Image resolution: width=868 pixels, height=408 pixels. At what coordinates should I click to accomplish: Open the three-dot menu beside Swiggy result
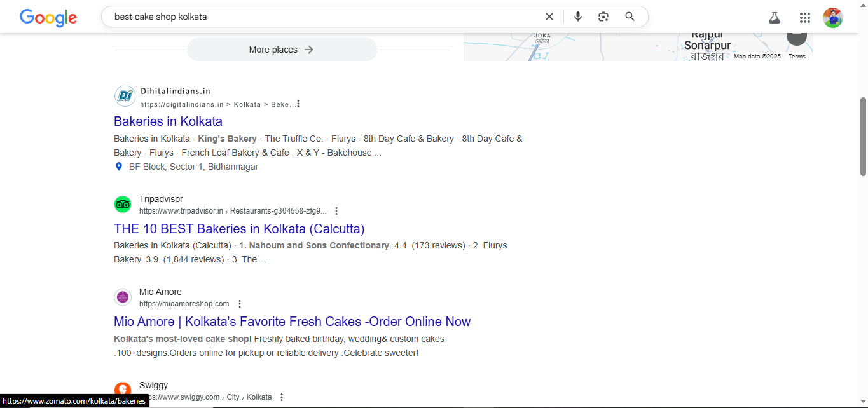click(x=281, y=397)
